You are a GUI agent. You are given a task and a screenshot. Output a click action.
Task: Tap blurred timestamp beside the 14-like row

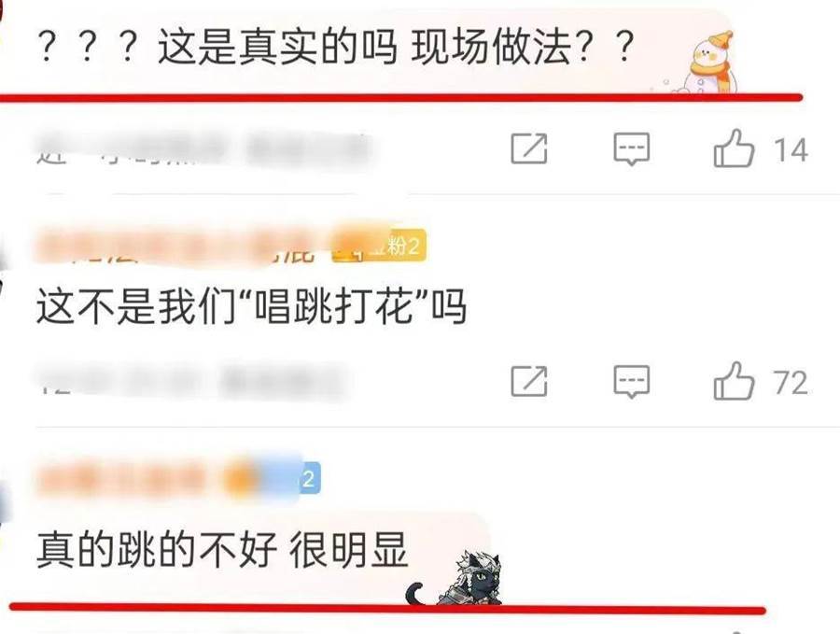click(204, 148)
